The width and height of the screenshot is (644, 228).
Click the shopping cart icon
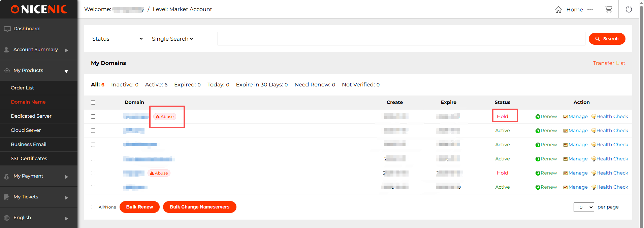[608, 9]
